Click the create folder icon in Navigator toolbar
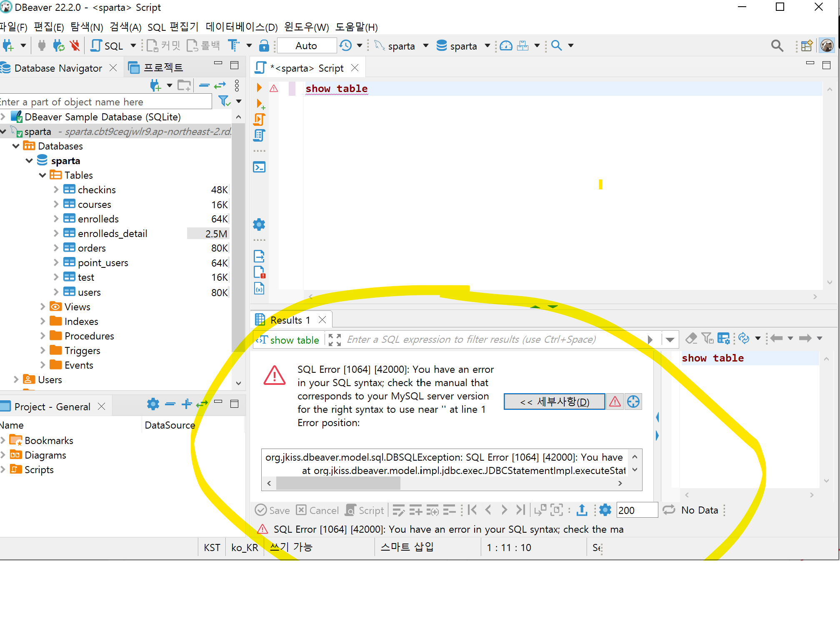The image size is (840, 641). tap(184, 85)
